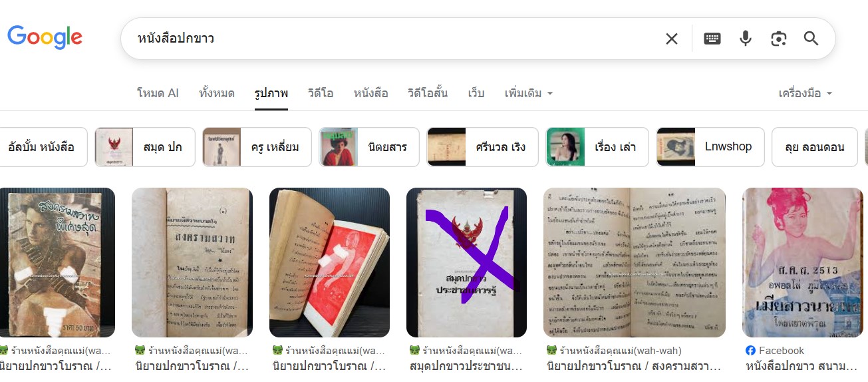Screen dimensions: 868x382
Task: Start voice search with microphone icon
Action: point(746,39)
